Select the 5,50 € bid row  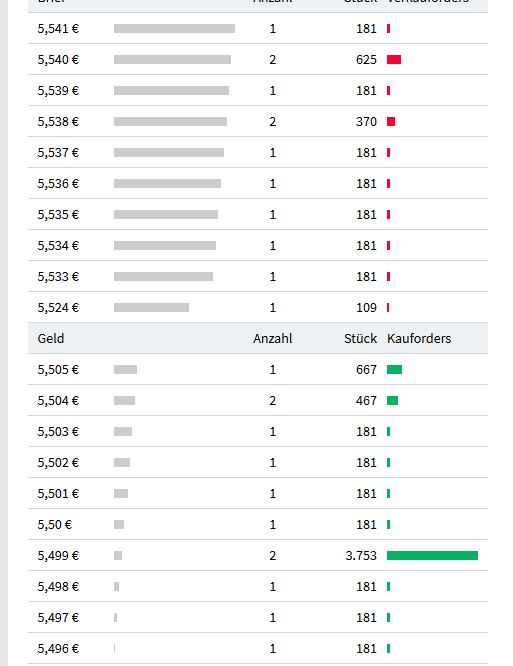click(258, 524)
